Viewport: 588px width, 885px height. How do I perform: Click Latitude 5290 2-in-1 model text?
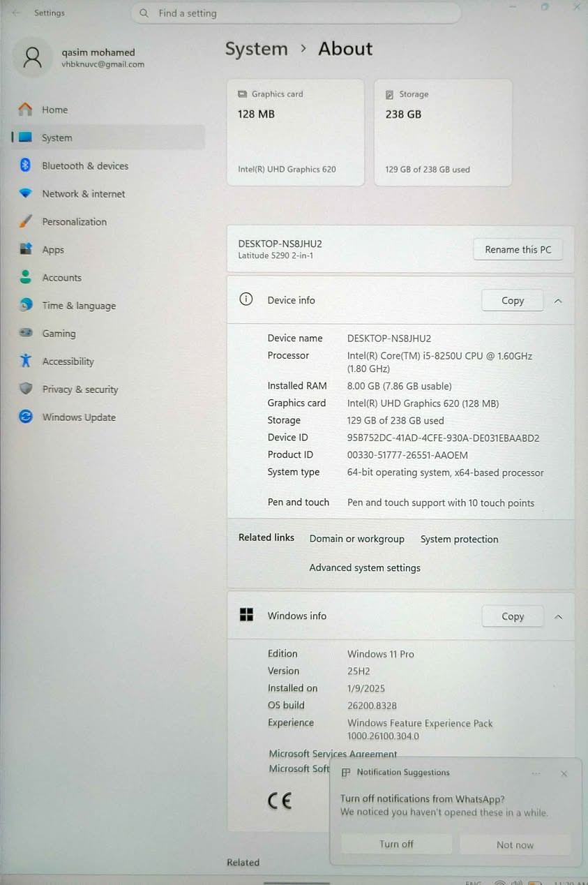(x=275, y=255)
